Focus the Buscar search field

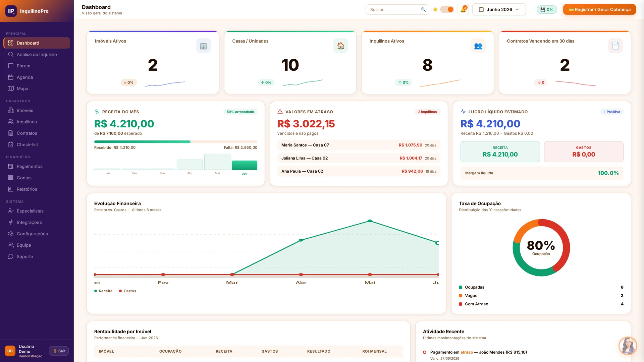click(397, 9)
